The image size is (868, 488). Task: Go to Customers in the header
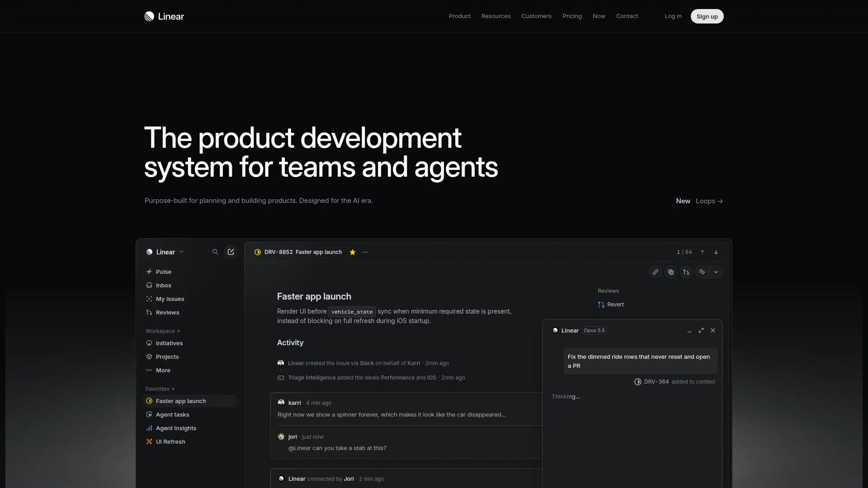coord(536,16)
